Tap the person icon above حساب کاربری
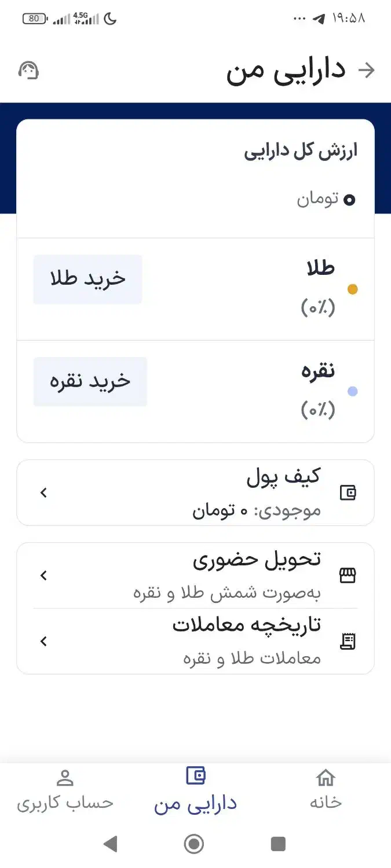The height and width of the screenshot is (868, 391). [65, 778]
